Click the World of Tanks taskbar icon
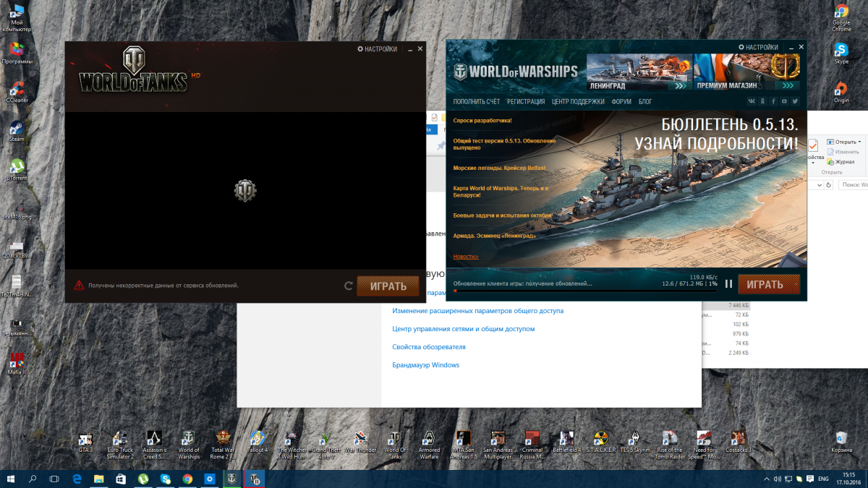Screen dimensions: 868x488 point(254,479)
